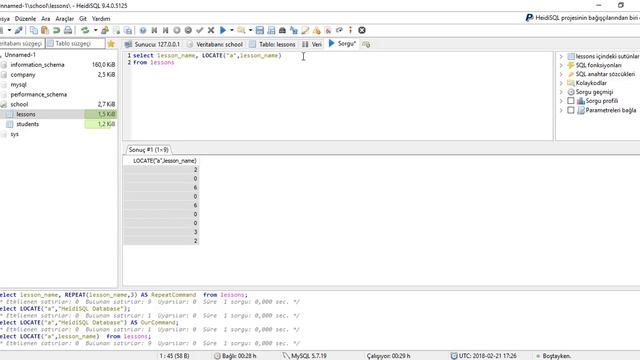Click the blue Help question-mark icon
The width and height of the screenshot is (640, 360).
pos(143,30)
